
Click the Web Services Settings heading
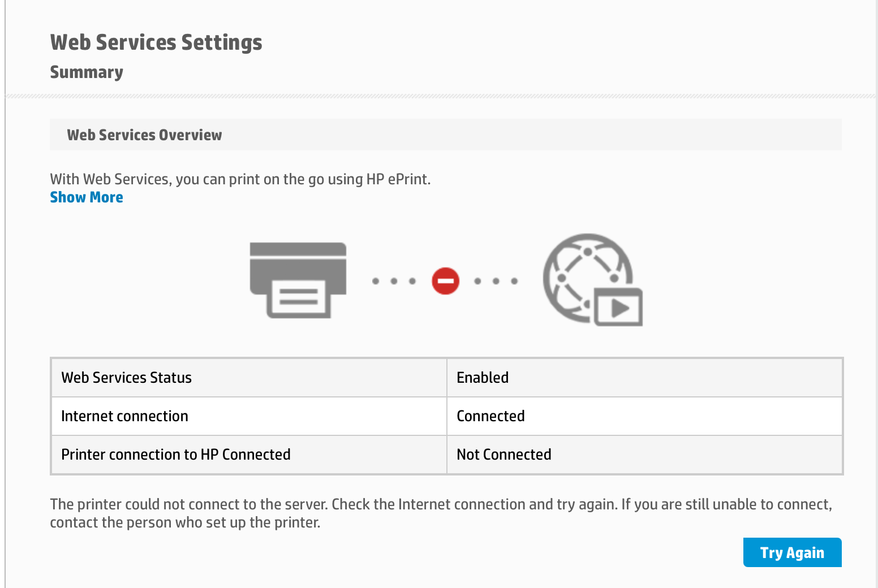click(x=156, y=42)
